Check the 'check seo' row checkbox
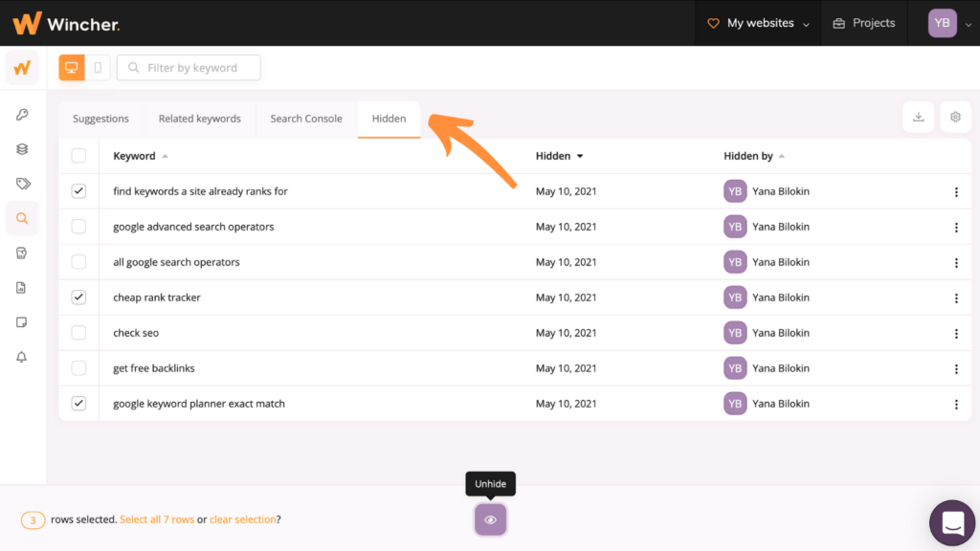This screenshot has width=980, height=551. pos(78,333)
